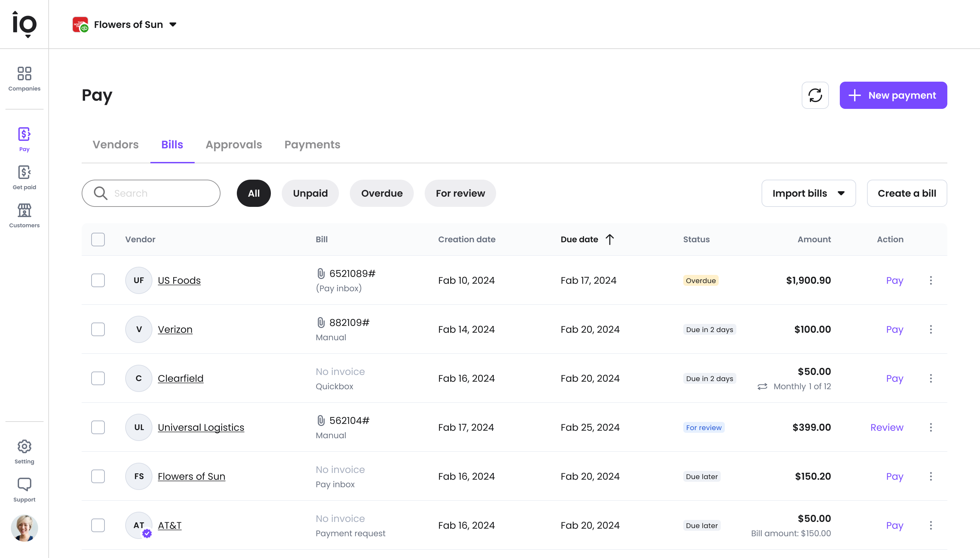This screenshot has height=558, width=980.
Task: Tick the checkbox for Clearfield bill
Action: [98, 379]
